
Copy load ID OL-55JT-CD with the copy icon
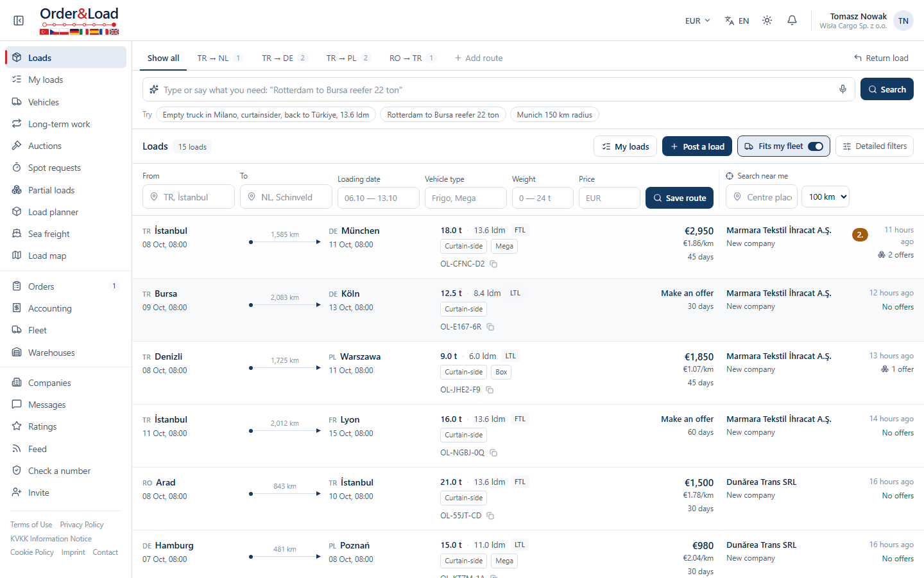pos(490,516)
